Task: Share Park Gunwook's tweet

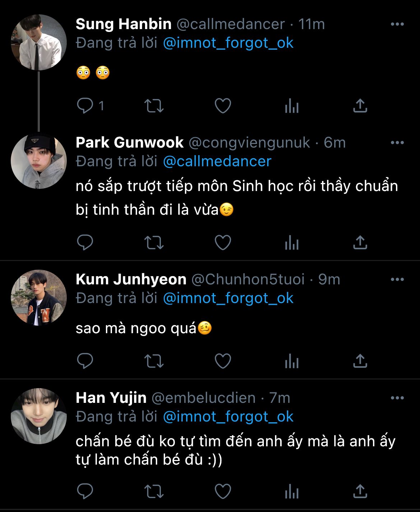Action: (360, 243)
